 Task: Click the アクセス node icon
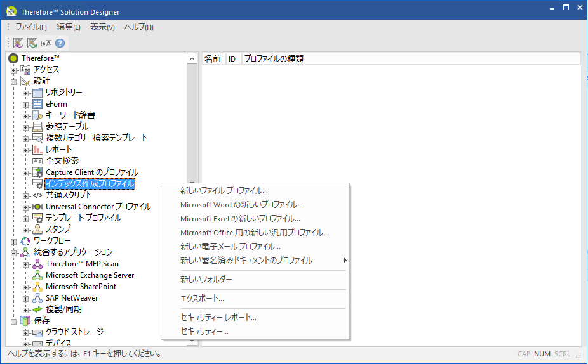click(25, 70)
